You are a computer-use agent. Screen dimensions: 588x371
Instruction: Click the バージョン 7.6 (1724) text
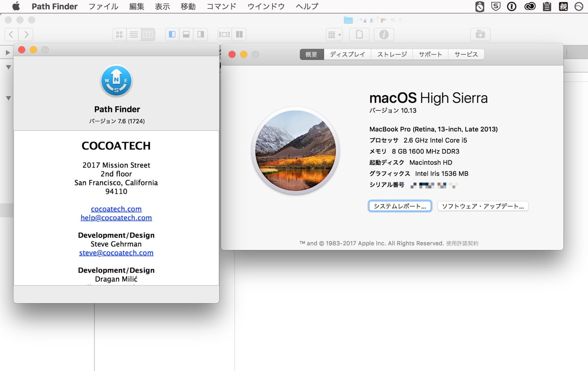point(117,121)
